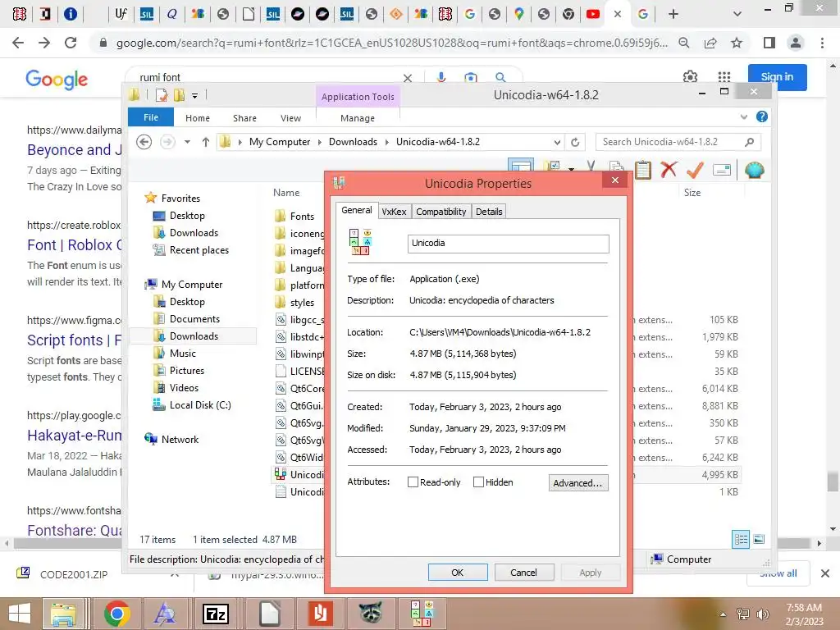Open the Google apps grid
Screen dimensions: 840x630
click(x=724, y=76)
